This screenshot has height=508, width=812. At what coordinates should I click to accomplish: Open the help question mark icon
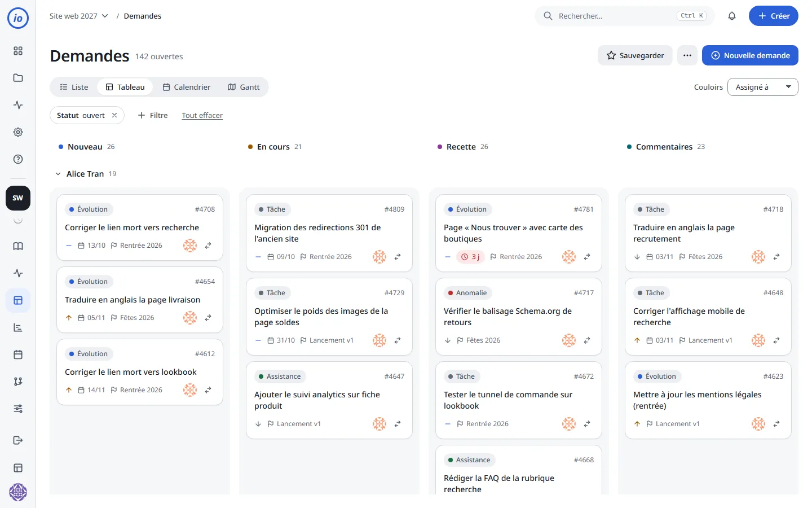[x=18, y=159]
